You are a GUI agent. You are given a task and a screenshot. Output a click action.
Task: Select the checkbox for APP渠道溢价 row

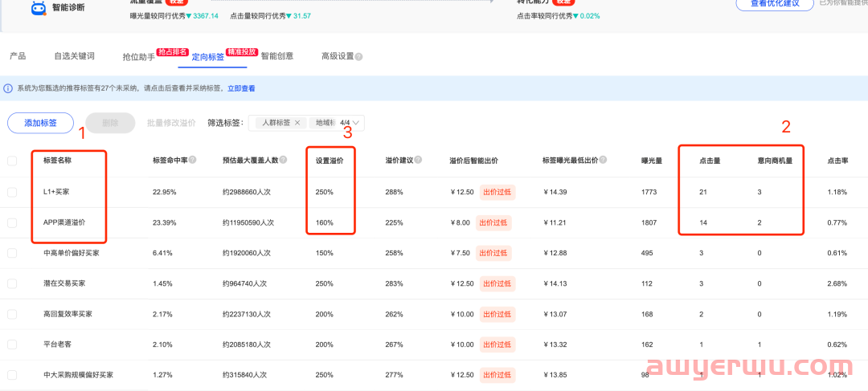click(x=12, y=222)
